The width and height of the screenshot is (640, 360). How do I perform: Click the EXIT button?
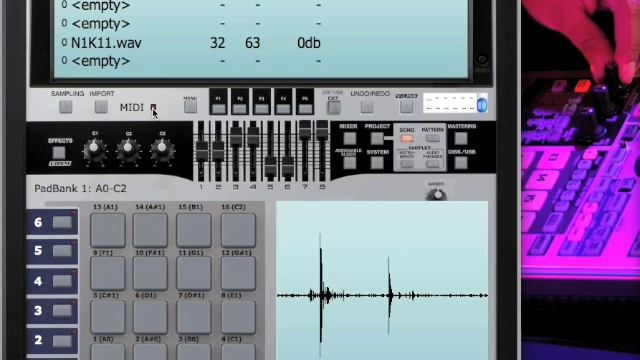point(333,107)
